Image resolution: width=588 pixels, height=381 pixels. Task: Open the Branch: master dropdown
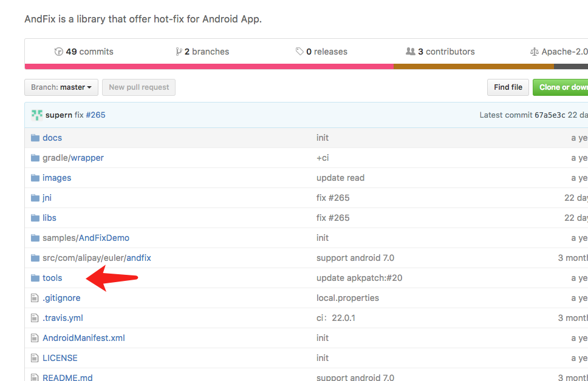61,87
